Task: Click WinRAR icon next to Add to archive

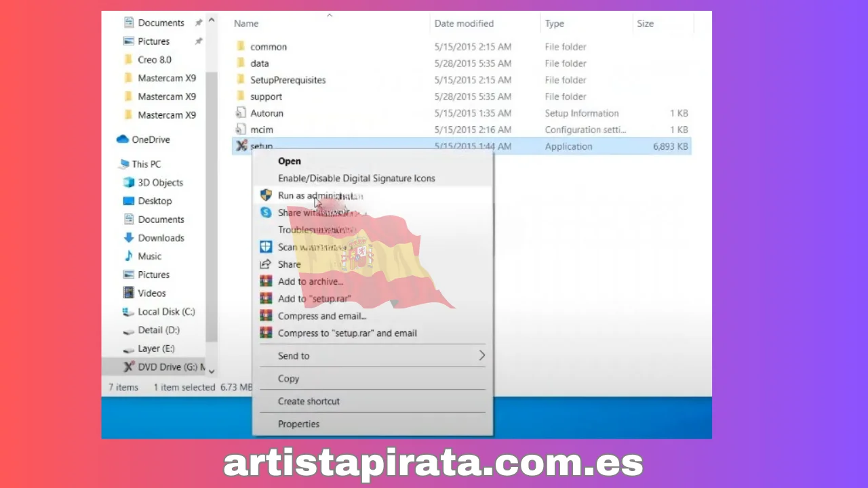Action: [x=266, y=281]
